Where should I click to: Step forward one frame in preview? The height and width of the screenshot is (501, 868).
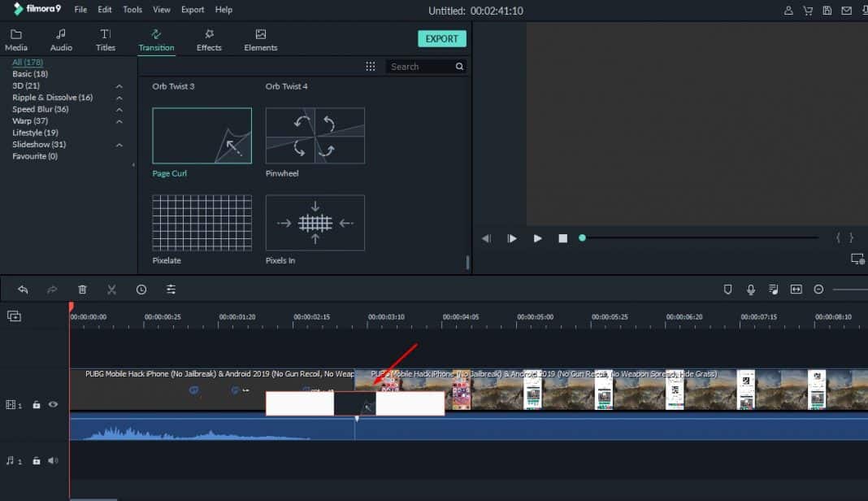coord(512,238)
